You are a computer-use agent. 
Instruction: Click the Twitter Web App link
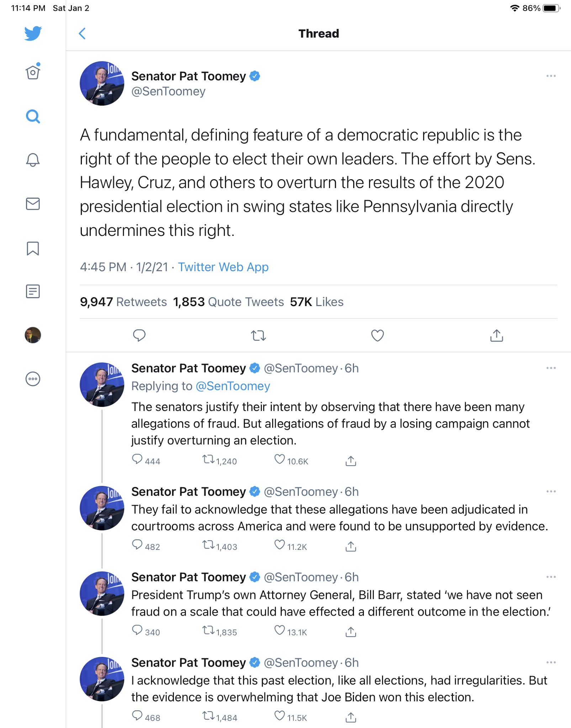tap(223, 267)
